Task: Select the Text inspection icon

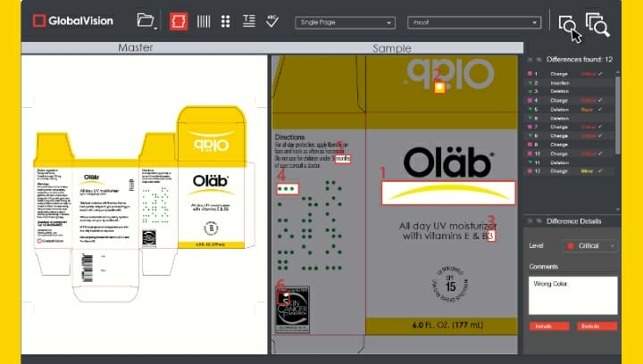Action: 248,21
